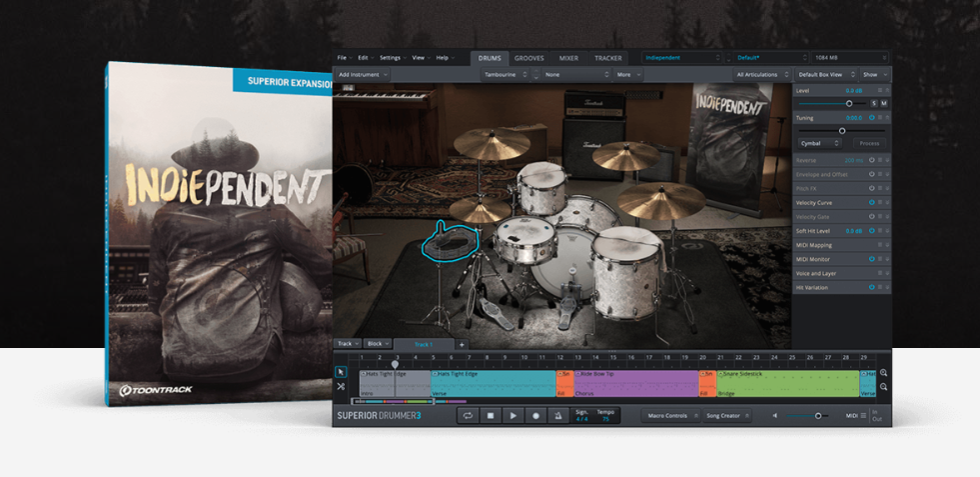Open the File menu
The height and width of the screenshot is (477, 980).
(345, 58)
